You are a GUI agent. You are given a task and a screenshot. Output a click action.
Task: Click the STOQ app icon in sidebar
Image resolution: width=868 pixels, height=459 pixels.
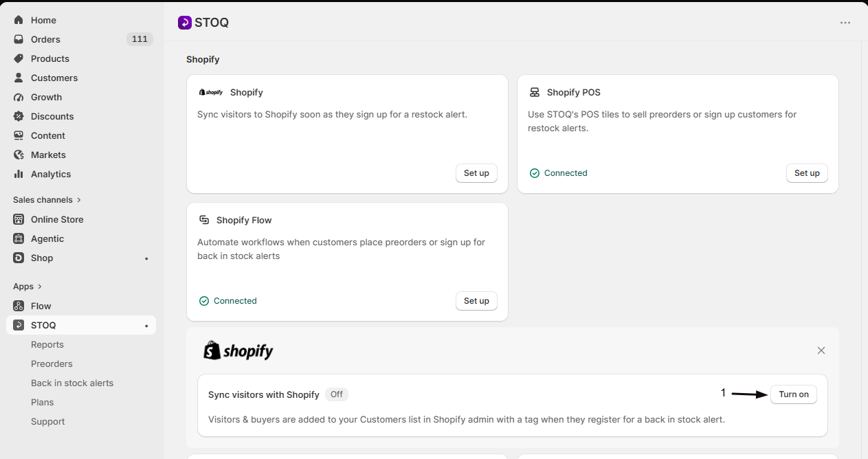19,325
